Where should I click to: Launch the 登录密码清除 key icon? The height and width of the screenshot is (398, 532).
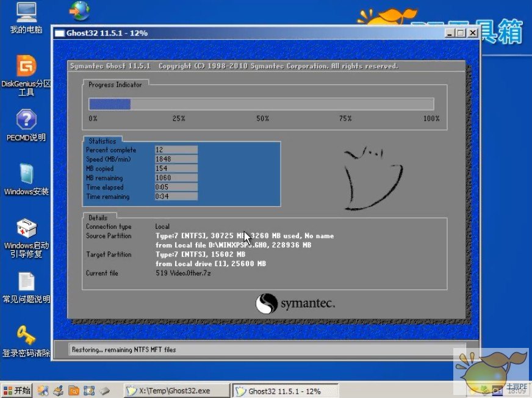coord(26,342)
